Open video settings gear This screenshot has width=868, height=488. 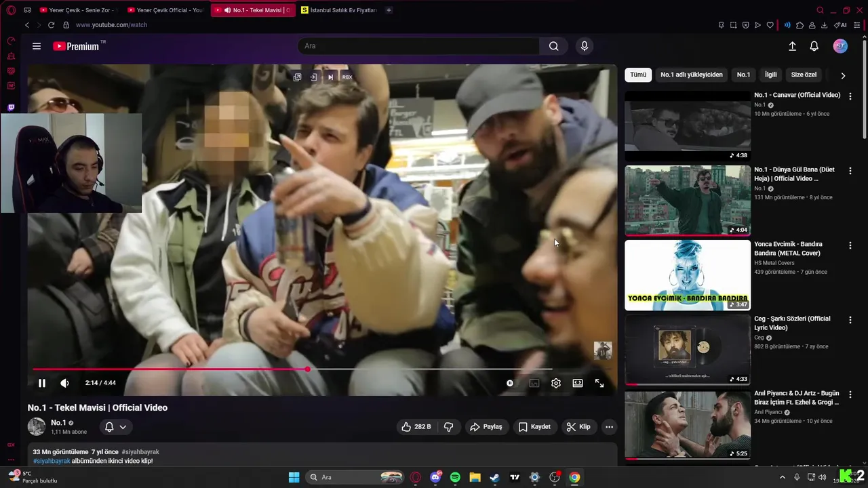coord(556,383)
